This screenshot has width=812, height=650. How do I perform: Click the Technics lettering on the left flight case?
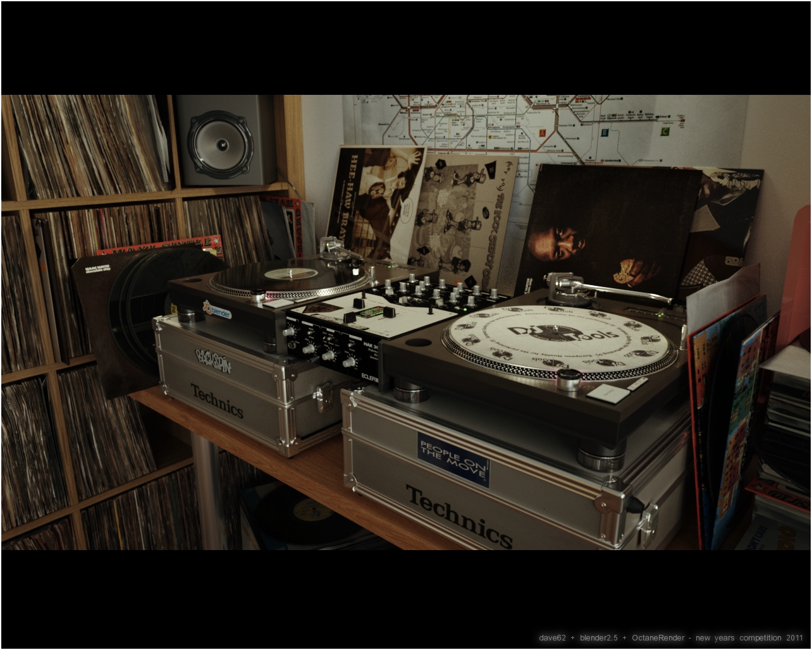[217, 400]
